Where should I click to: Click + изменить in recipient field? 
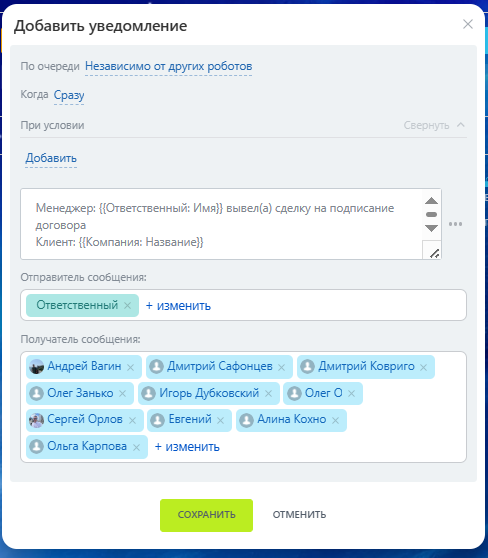[187, 447]
